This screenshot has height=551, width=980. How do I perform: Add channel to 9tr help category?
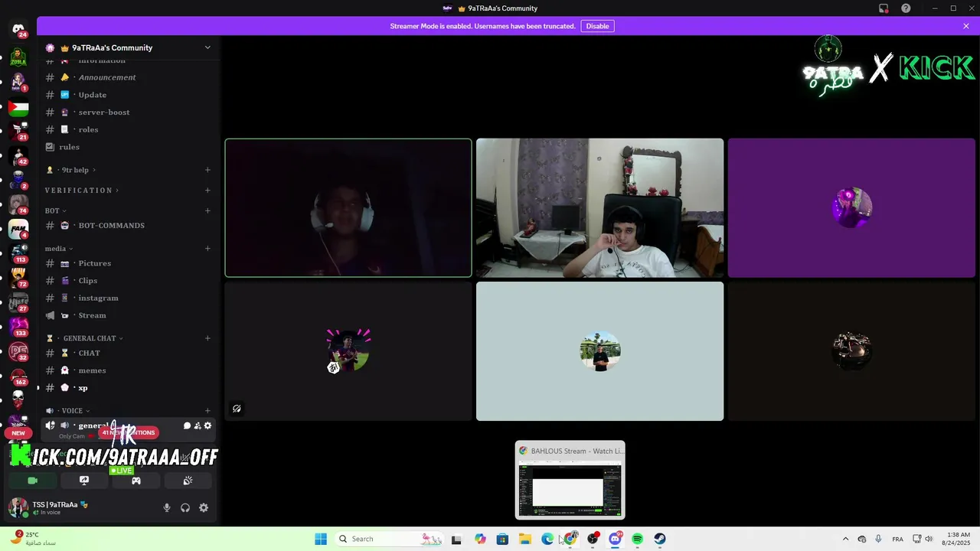207,170
